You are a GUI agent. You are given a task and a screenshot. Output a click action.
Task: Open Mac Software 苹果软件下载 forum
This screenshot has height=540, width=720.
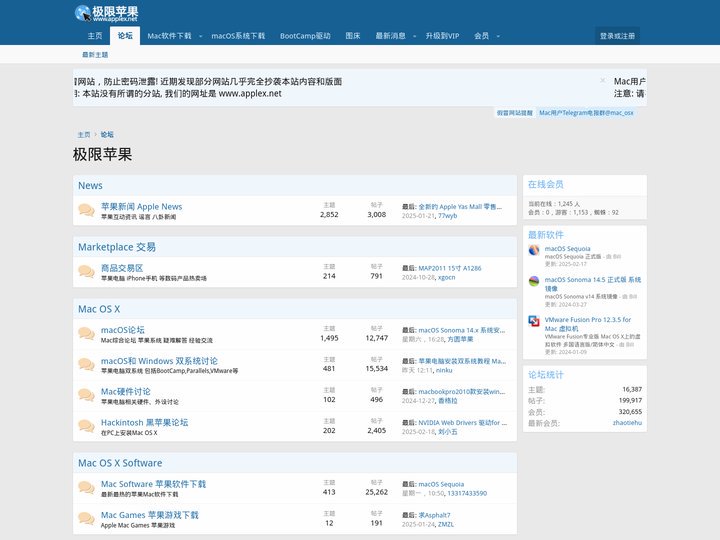click(153, 484)
